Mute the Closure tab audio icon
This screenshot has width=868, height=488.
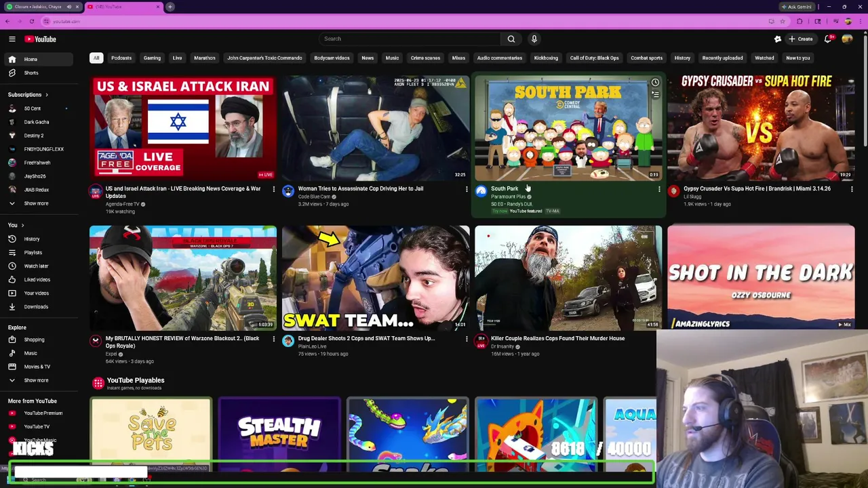click(68, 7)
